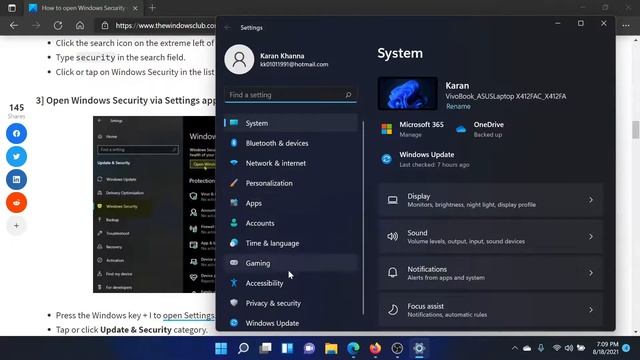The image size is (640, 360).
Task: Expand the Focus assist row chevron
Action: [x=591, y=310]
